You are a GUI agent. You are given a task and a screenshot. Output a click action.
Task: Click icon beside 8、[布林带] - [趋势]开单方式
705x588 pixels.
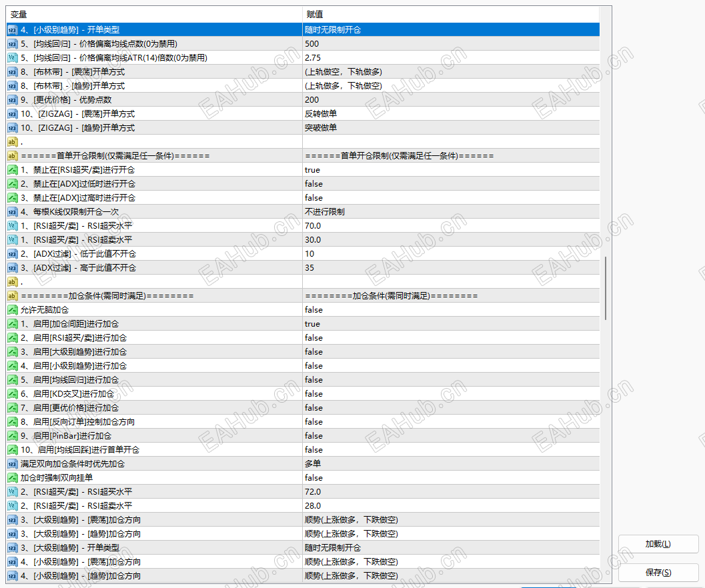point(12,86)
